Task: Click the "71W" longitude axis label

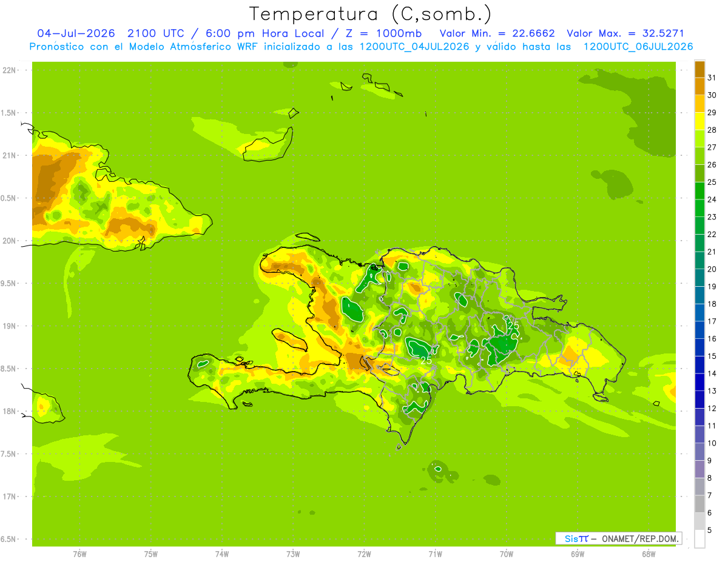Action: coord(435,554)
